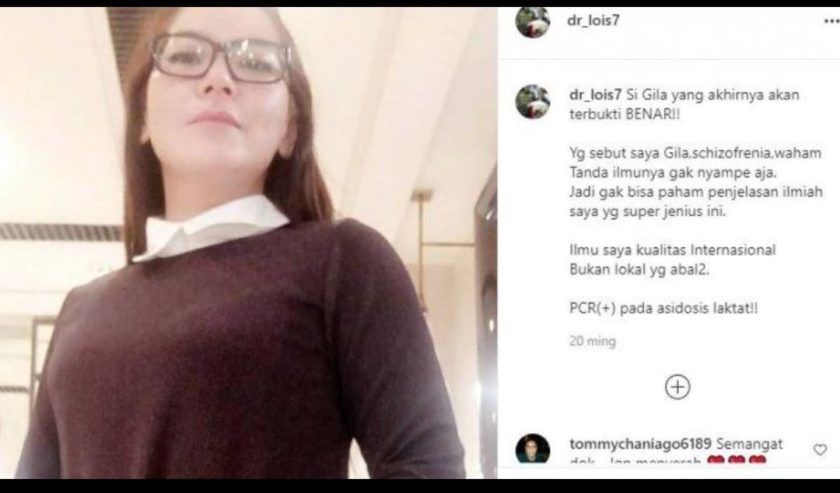
Task: Select the line "saya yg super jenius ini."
Action: pos(647,212)
